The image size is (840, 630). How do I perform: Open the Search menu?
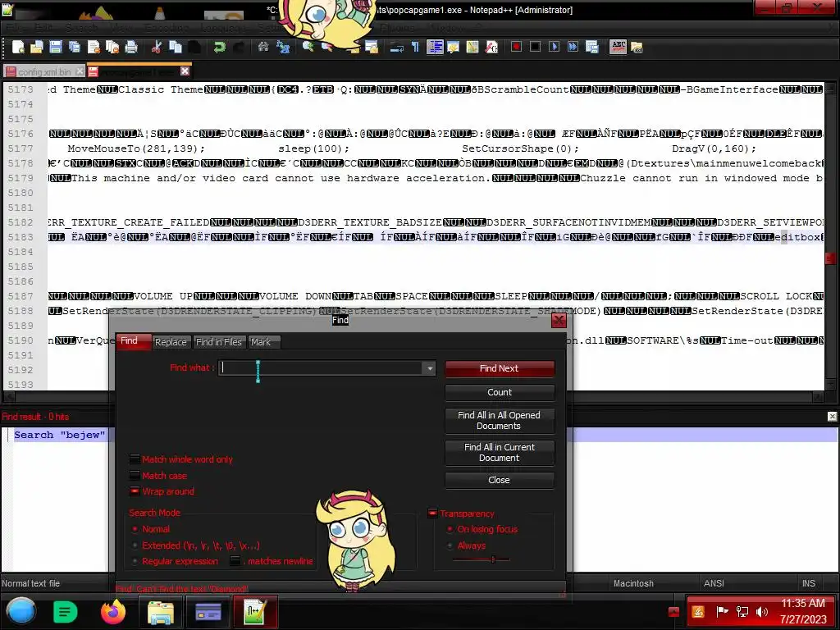click(x=81, y=27)
